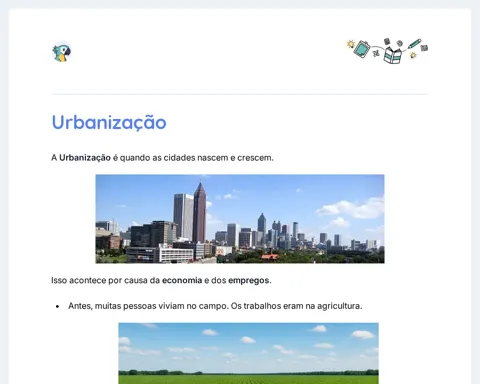Click the tall pointed skyscraper in skyline photo
This screenshot has height=384, width=480.
199,213
